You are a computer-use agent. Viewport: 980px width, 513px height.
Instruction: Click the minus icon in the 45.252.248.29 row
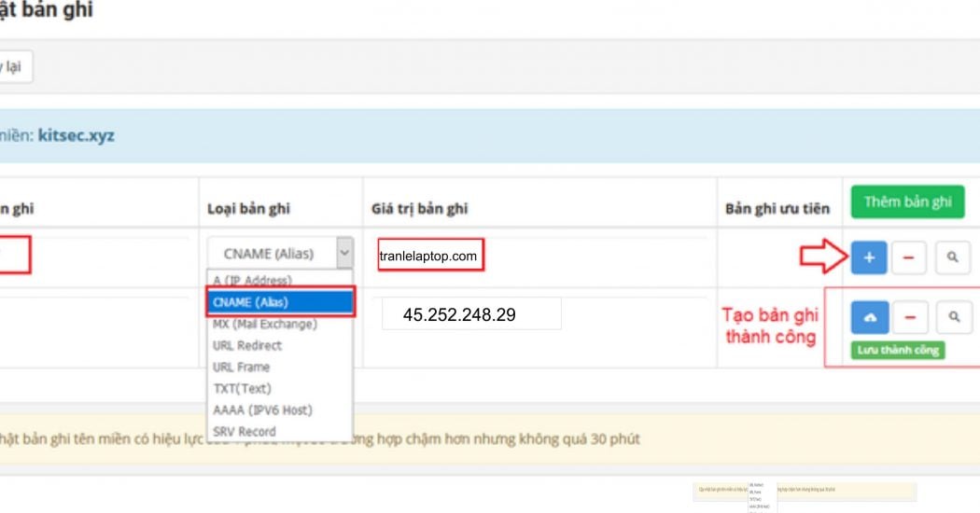[910, 317]
